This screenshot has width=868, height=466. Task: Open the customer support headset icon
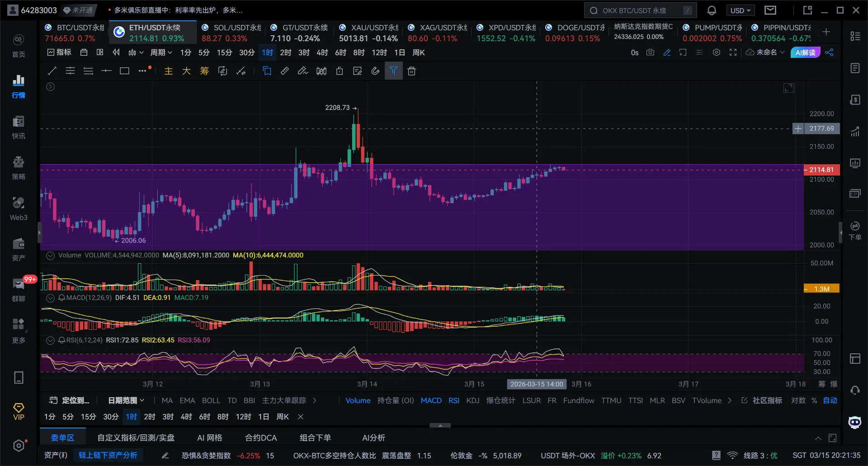click(x=855, y=390)
